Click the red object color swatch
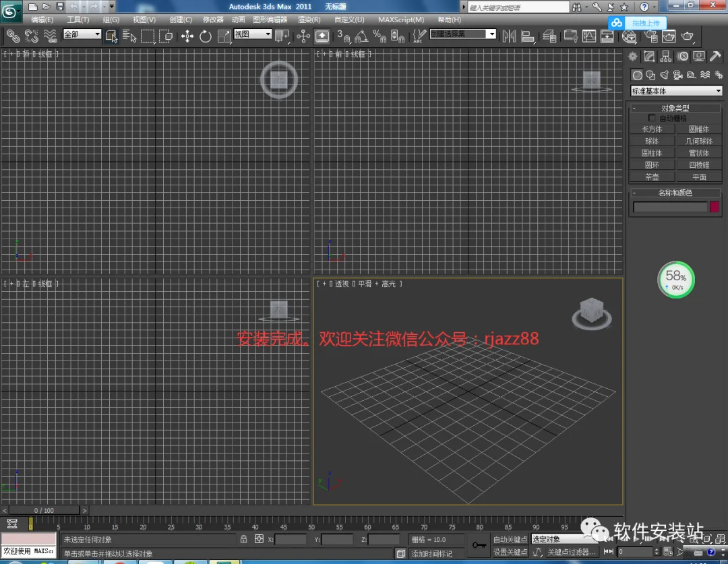Viewport: 728px width, 564px height. 715,207
